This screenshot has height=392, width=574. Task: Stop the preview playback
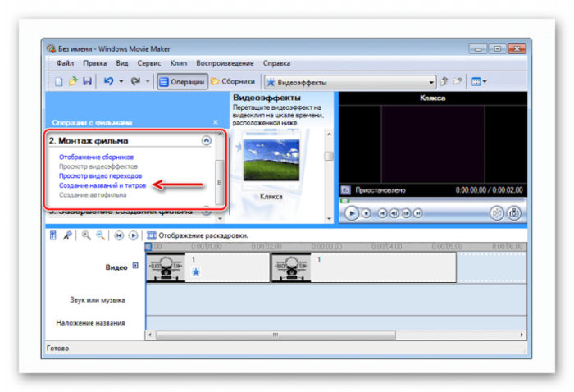click(366, 213)
